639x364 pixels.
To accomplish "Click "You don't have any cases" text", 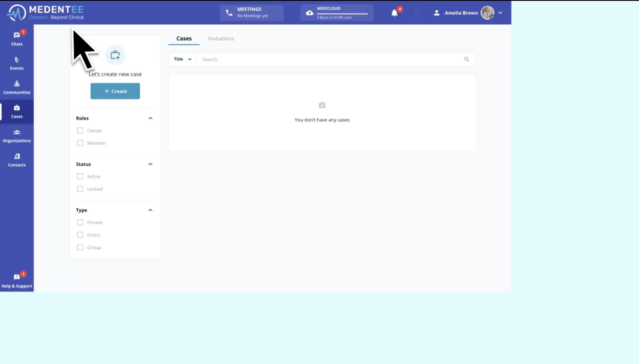I will [x=322, y=120].
